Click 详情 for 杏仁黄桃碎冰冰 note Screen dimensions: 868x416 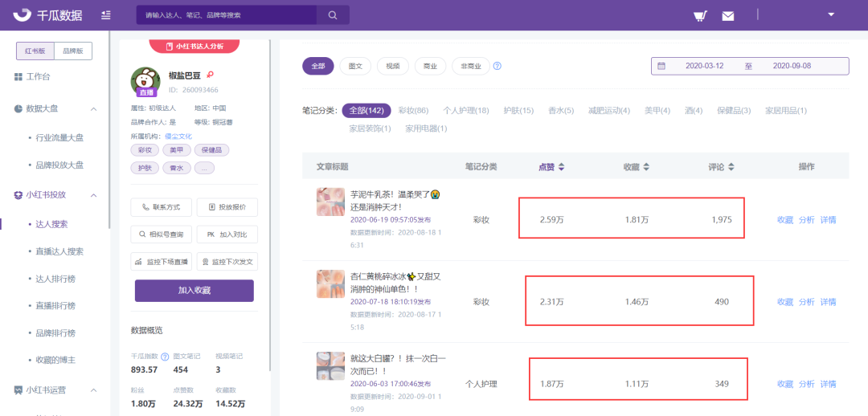pyautogui.click(x=828, y=302)
